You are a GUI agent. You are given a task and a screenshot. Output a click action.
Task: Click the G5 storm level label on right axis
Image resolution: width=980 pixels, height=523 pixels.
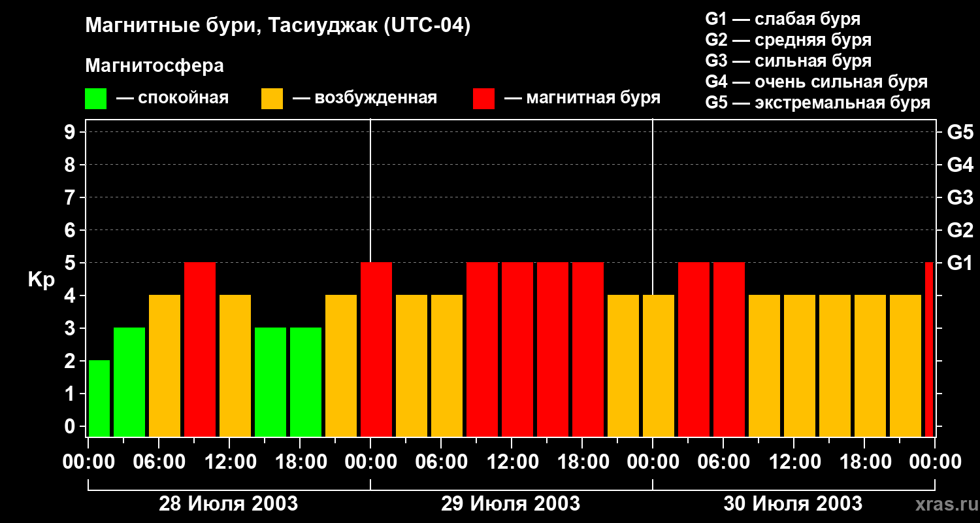click(x=960, y=132)
